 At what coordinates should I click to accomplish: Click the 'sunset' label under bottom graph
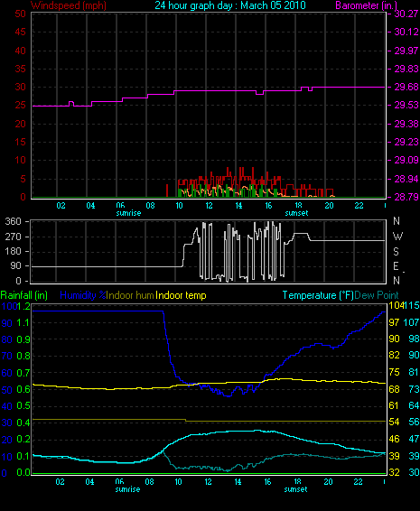pyautogui.click(x=295, y=489)
